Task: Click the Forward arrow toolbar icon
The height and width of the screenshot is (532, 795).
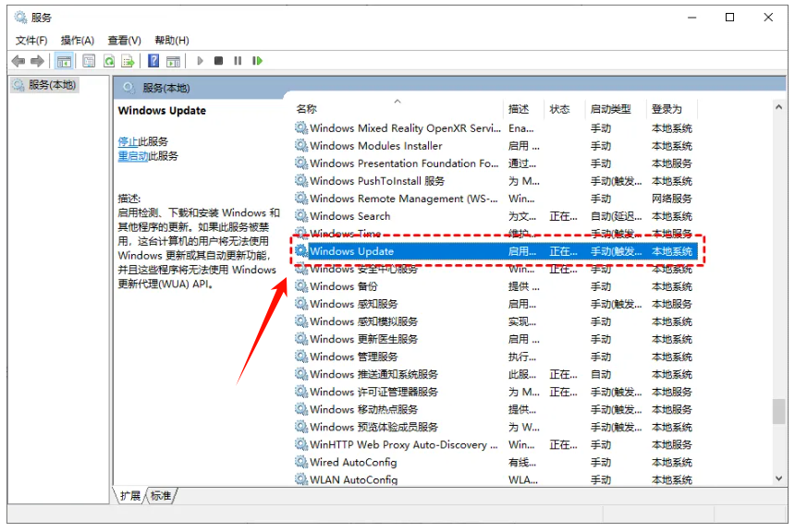Action: pos(38,61)
